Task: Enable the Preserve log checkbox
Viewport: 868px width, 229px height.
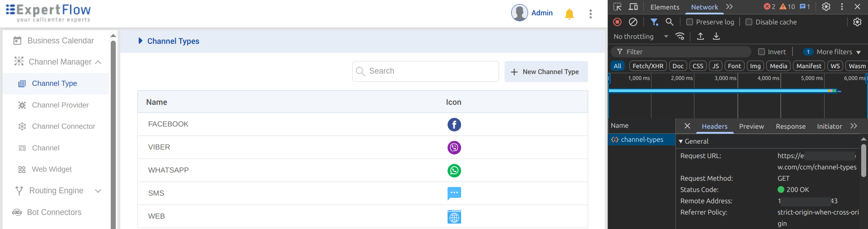Action: (x=689, y=22)
